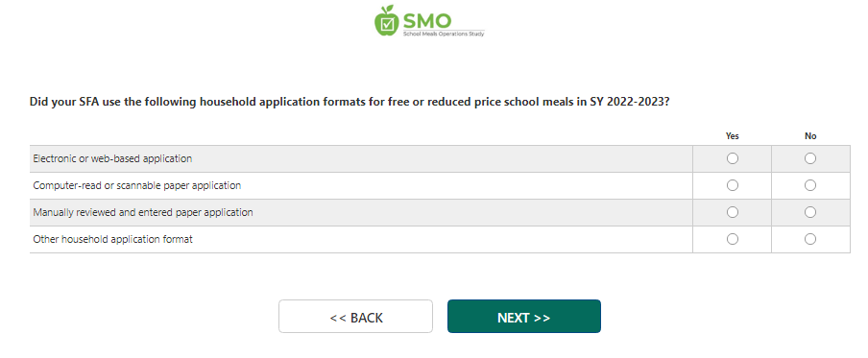Pick No for Other household application format
This screenshot has width=868, height=358.
click(x=810, y=239)
